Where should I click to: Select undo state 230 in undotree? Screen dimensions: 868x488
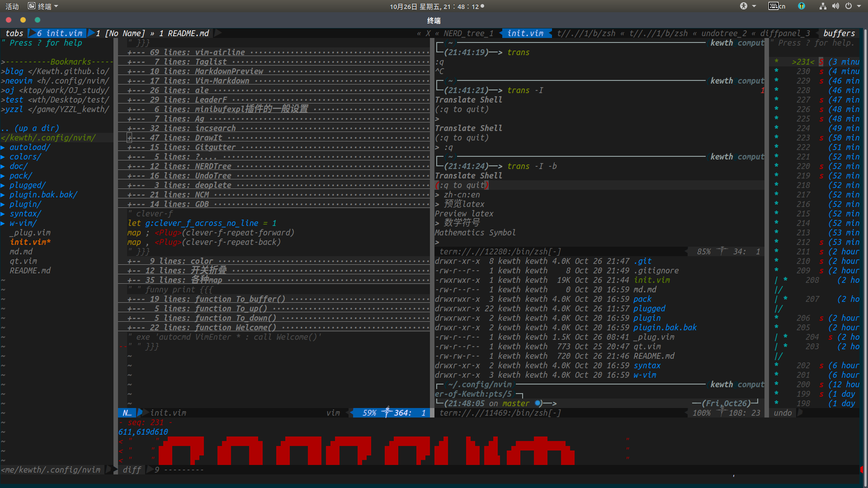pos(803,71)
